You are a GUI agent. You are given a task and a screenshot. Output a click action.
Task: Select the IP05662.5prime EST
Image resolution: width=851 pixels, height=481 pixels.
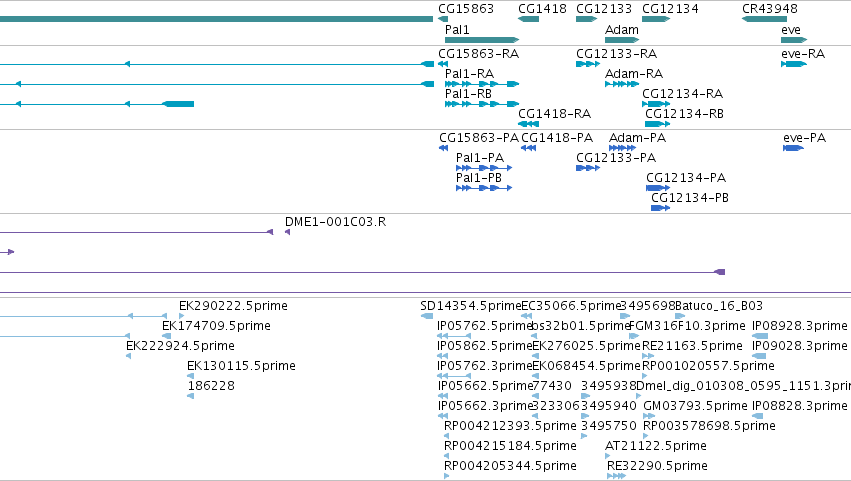point(442,396)
